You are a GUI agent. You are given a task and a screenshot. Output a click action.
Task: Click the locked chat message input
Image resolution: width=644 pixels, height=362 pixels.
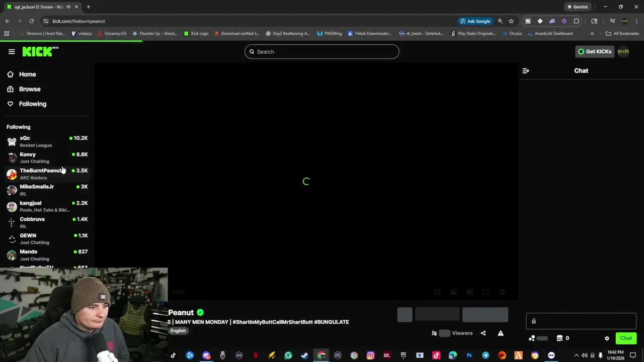581,321
